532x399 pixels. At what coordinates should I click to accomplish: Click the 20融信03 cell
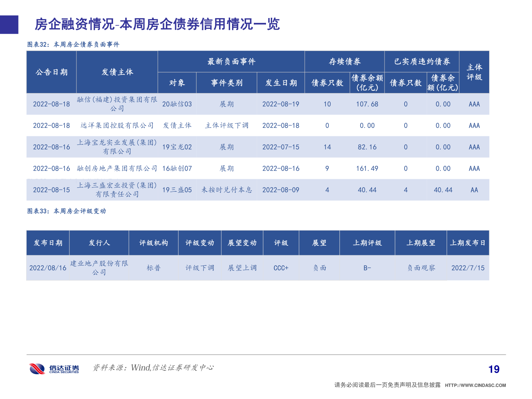coord(177,104)
